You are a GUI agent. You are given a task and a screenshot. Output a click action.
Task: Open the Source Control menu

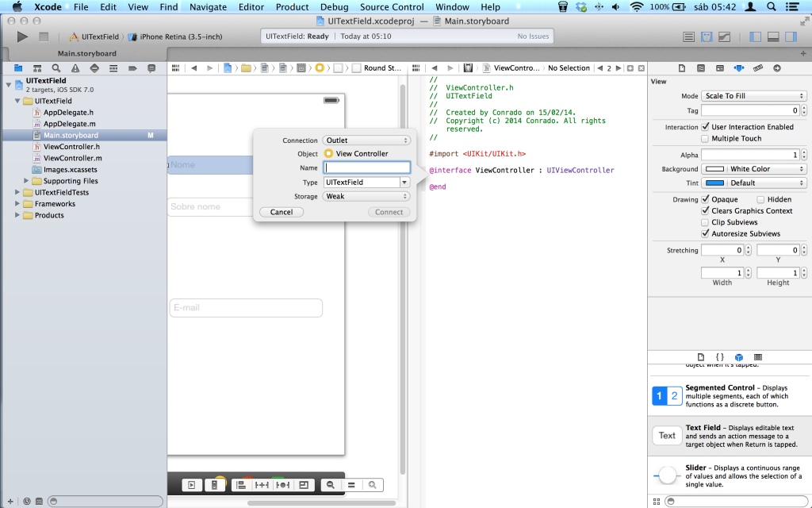(x=392, y=7)
